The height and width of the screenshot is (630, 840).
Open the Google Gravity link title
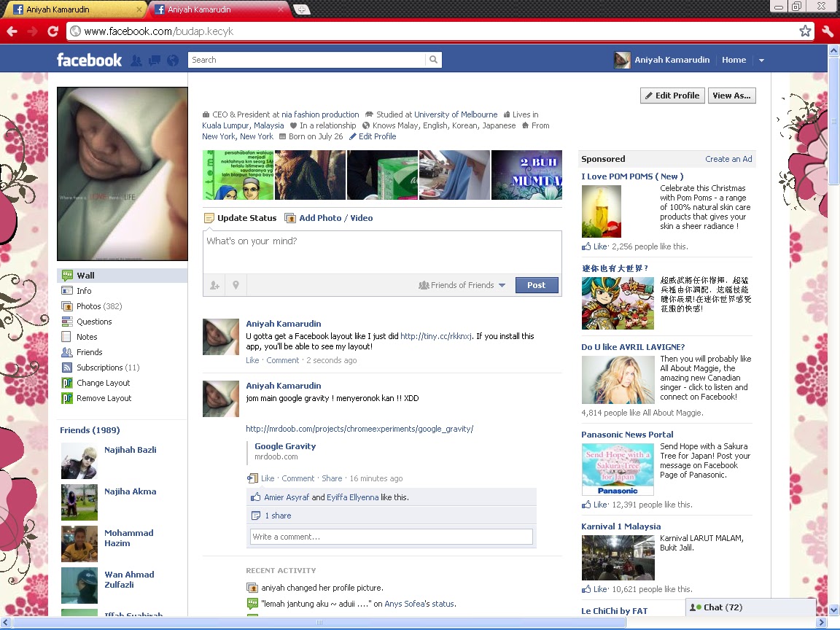[x=285, y=446]
